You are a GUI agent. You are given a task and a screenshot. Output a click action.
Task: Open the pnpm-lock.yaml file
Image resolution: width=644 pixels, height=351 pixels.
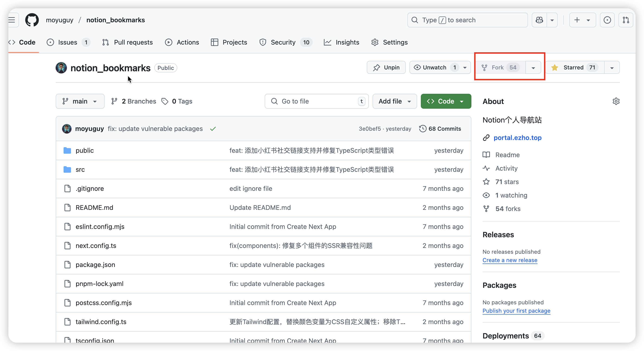(100, 283)
